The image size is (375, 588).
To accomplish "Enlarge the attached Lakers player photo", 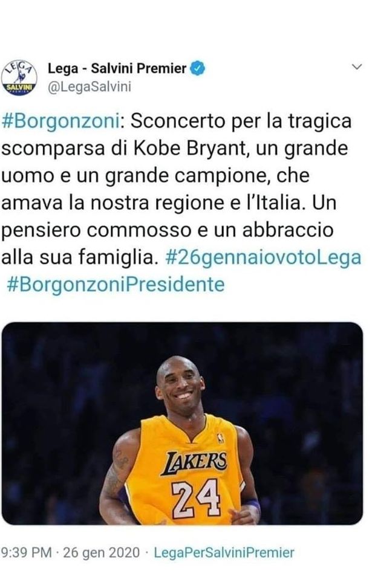I will coord(182,423).
